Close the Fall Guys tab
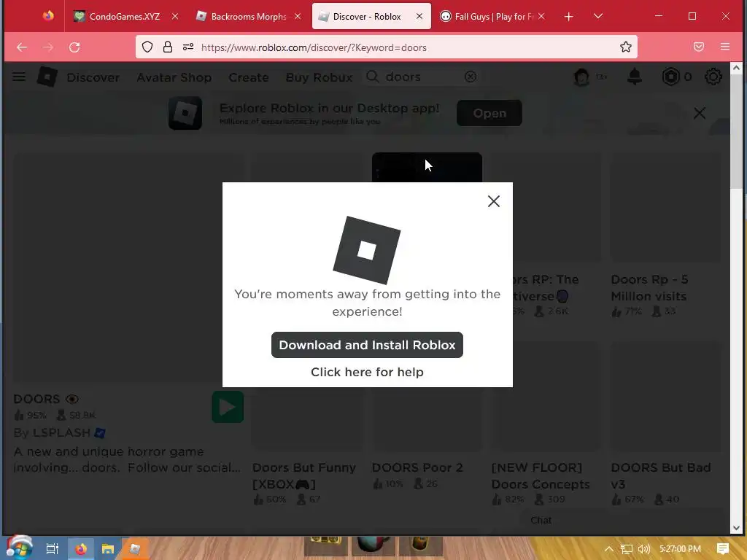 pyautogui.click(x=541, y=17)
